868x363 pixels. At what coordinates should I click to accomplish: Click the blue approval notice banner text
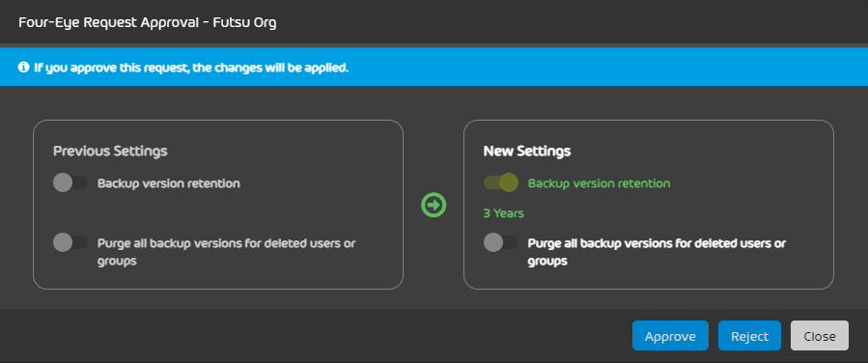(x=191, y=68)
